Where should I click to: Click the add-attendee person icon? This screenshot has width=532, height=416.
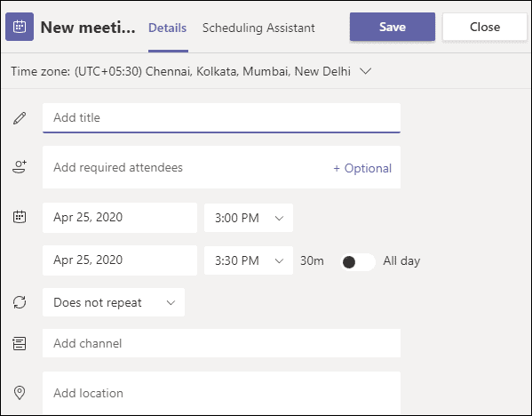(x=20, y=167)
